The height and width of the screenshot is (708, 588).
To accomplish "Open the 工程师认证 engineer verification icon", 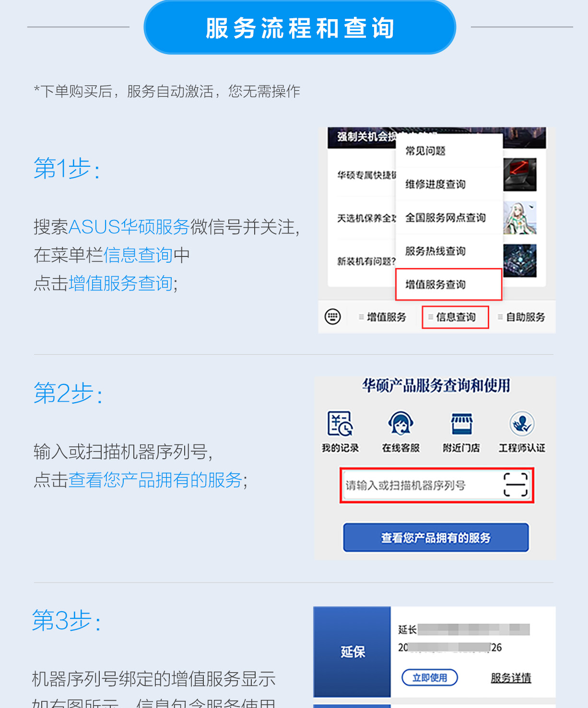I will (x=522, y=423).
